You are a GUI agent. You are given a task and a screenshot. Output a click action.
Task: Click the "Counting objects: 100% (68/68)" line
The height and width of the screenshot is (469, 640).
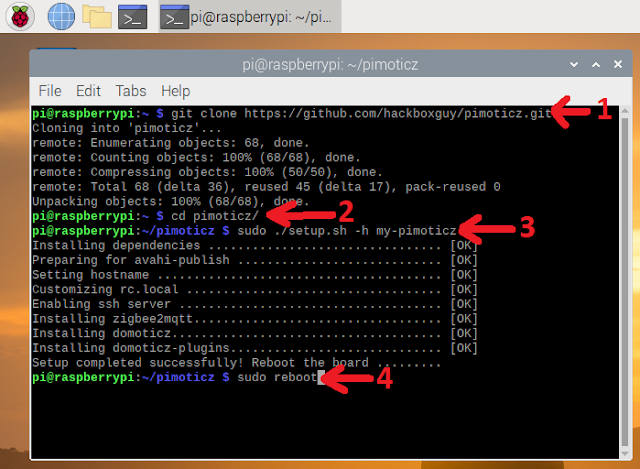tap(196, 158)
